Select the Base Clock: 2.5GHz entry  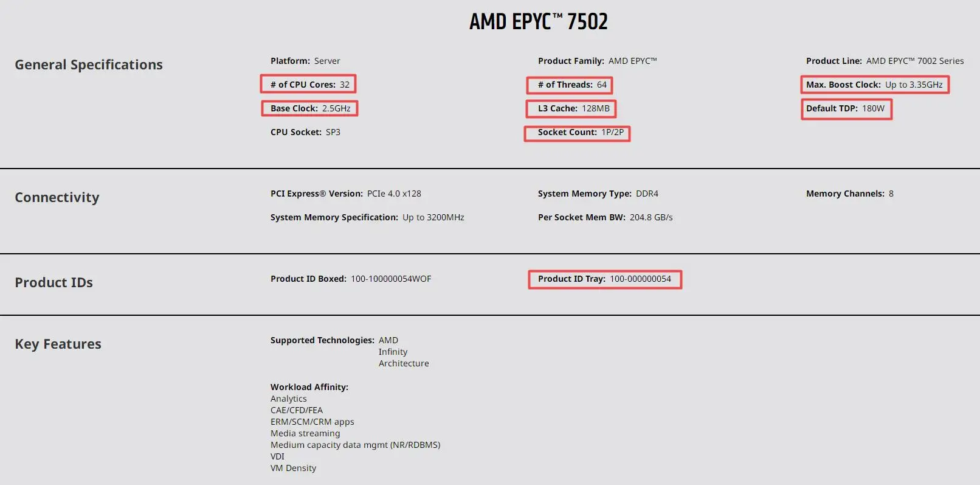coord(310,108)
